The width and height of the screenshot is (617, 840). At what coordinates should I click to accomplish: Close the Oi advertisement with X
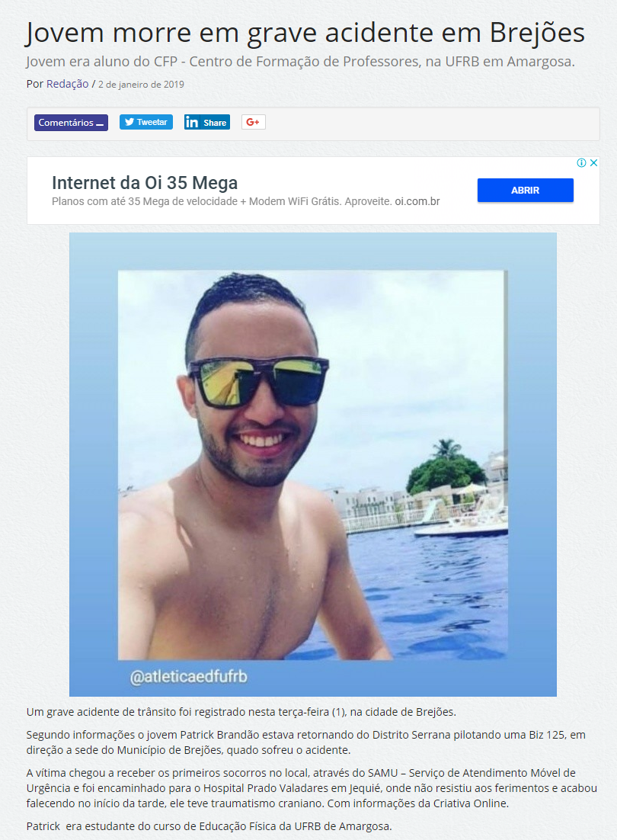pos(593,163)
